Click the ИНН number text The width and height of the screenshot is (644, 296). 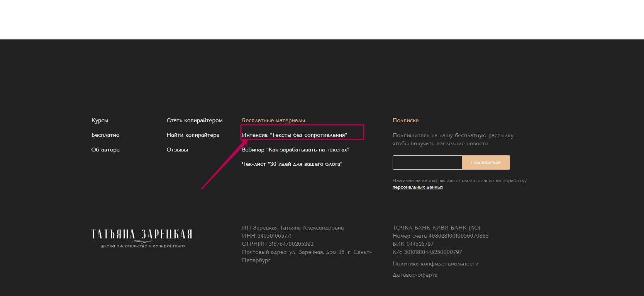(x=266, y=236)
